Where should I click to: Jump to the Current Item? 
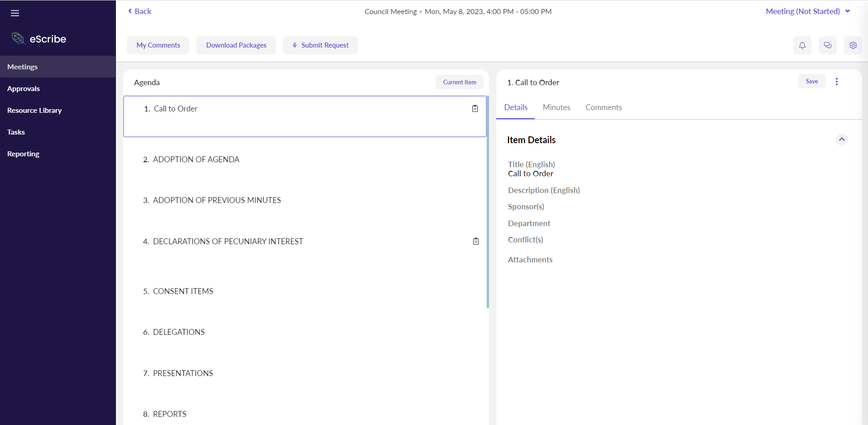[459, 82]
